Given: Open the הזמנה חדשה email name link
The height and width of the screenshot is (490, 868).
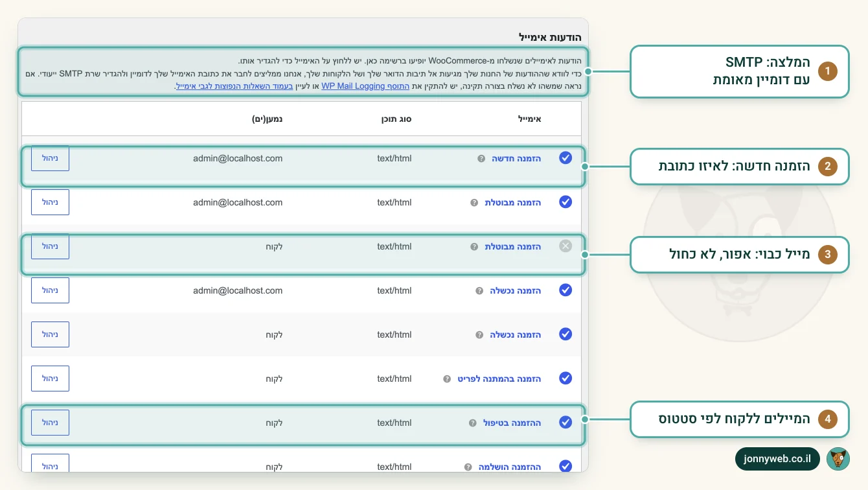Looking at the screenshot, I should pyautogui.click(x=515, y=158).
